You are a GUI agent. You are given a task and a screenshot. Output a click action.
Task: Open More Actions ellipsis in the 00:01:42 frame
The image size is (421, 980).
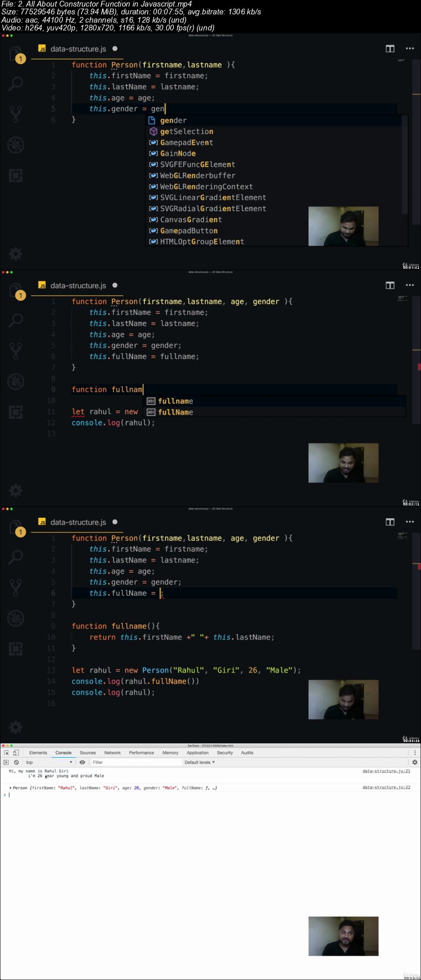pos(410,49)
